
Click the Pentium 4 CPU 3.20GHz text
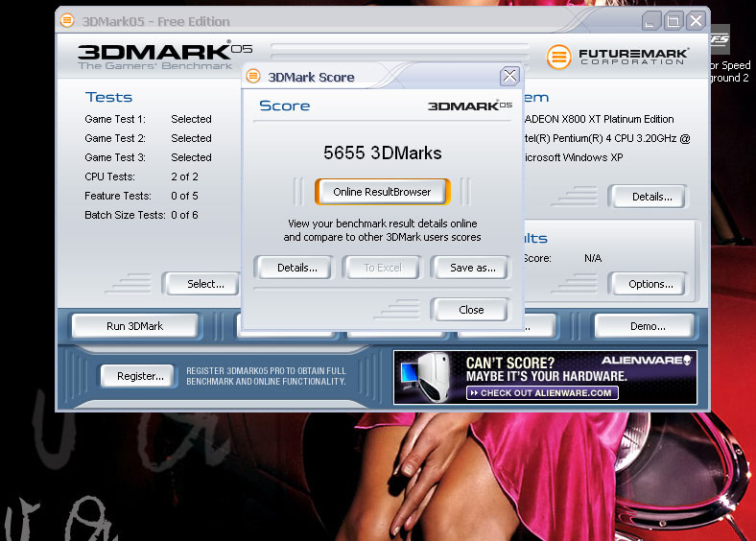pyautogui.click(x=607, y=138)
